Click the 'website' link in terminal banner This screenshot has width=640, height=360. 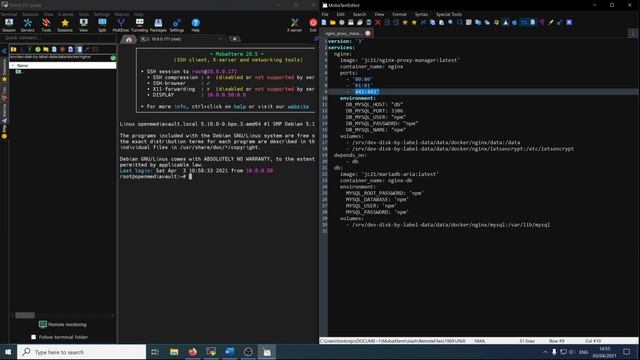[x=298, y=107]
